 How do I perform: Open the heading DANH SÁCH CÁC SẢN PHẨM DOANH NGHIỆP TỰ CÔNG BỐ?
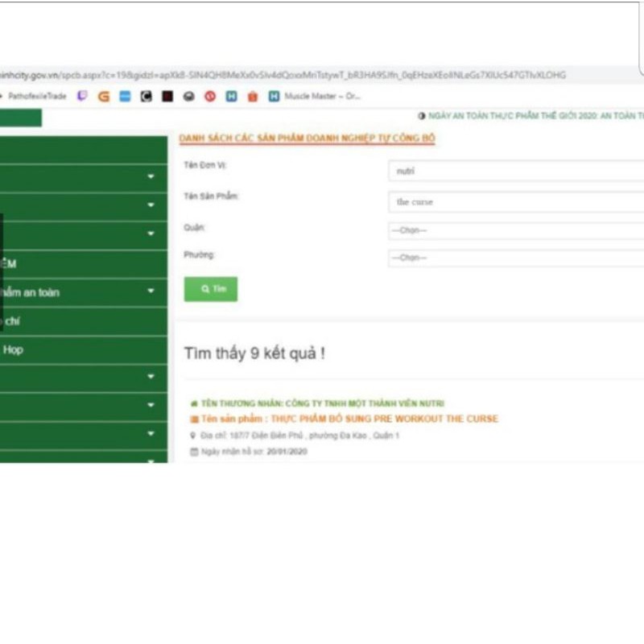(308, 138)
